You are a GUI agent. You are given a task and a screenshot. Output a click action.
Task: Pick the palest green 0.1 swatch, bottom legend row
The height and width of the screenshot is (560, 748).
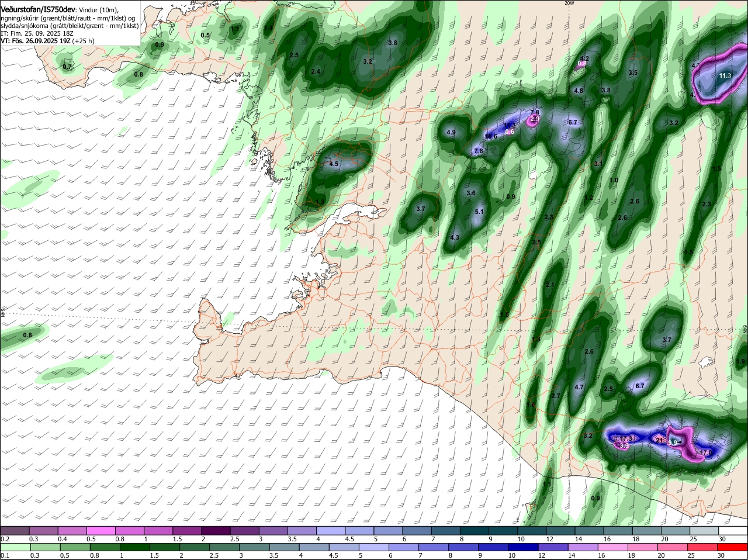point(15,547)
